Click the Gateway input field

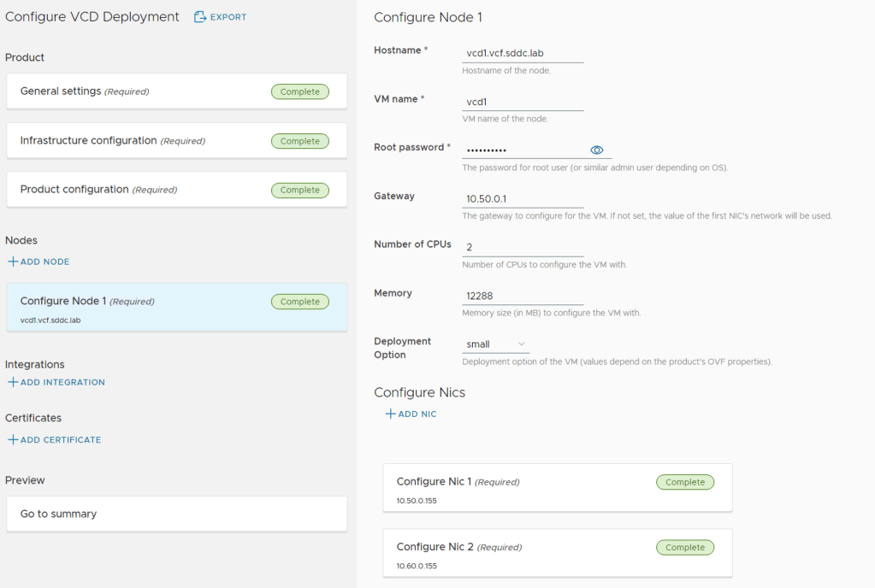tap(522, 198)
